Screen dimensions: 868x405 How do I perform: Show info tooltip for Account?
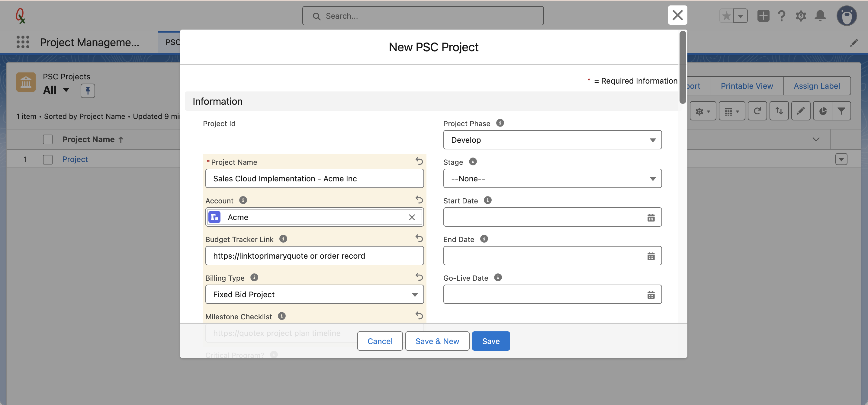coord(243,200)
